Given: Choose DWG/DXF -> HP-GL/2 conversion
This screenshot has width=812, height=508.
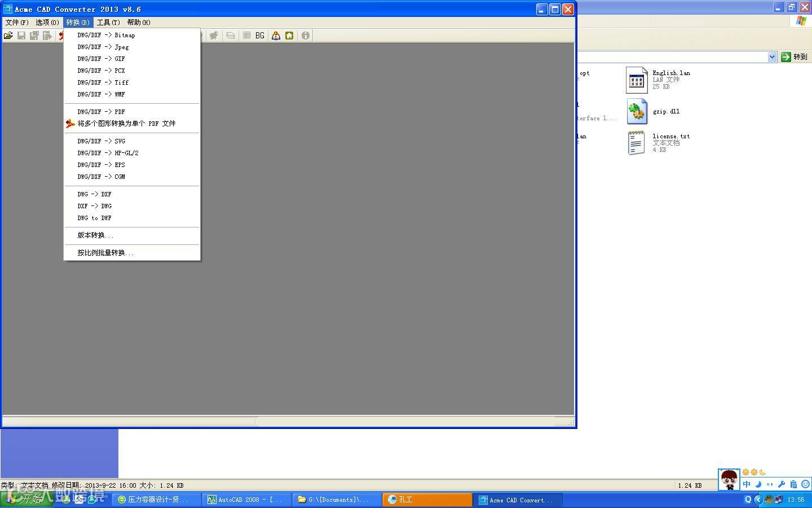Looking at the screenshot, I should point(132,153).
